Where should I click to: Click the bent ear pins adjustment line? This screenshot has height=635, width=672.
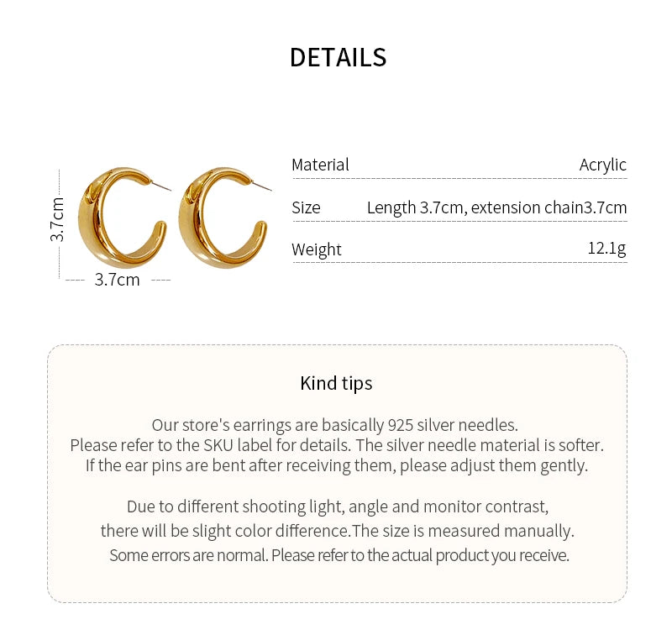[336, 465]
